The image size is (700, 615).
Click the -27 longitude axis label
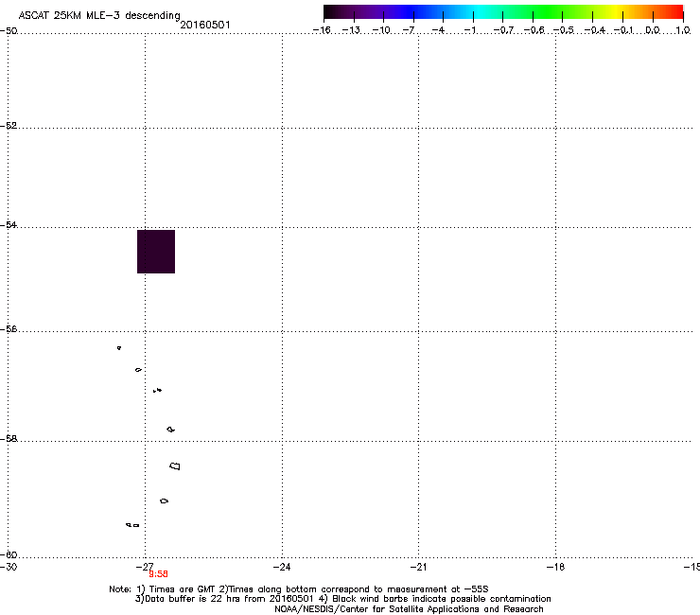[x=145, y=567]
